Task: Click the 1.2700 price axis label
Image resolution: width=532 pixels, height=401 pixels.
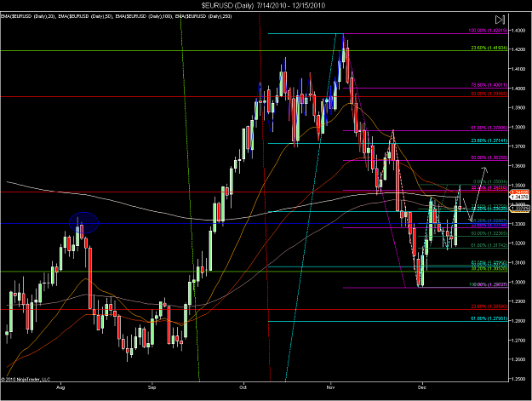Action: pos(518,341)
